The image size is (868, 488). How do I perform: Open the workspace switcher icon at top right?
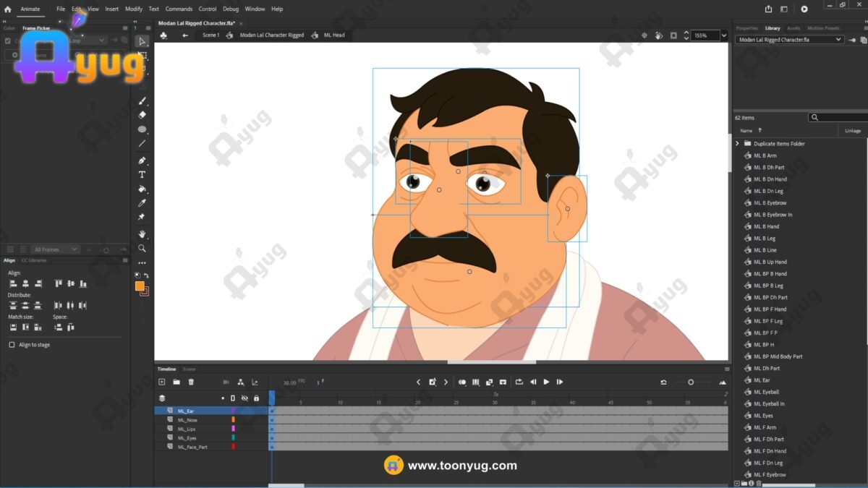pyautogui.click(x=784, y=9)
